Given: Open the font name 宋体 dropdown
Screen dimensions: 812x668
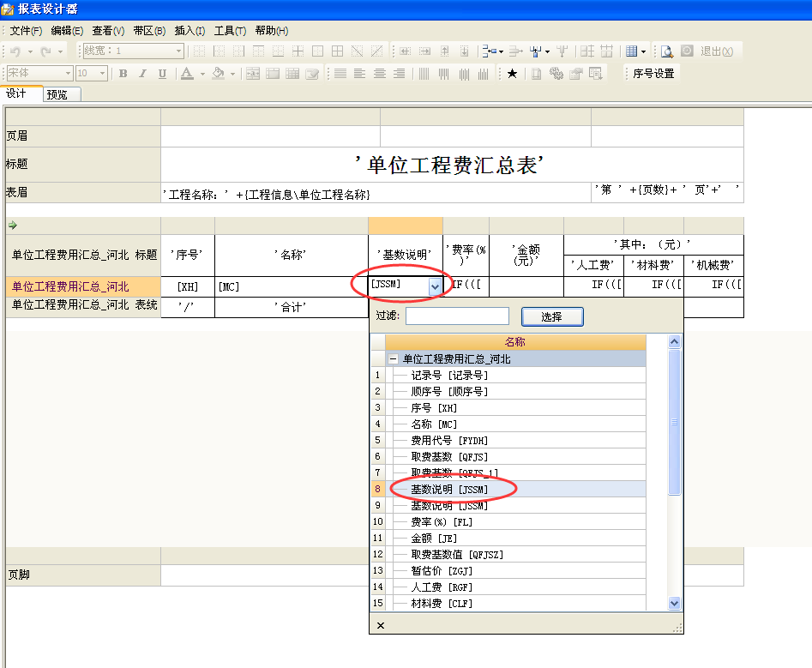Looking at the screenshot, I should tap(68, 74).
